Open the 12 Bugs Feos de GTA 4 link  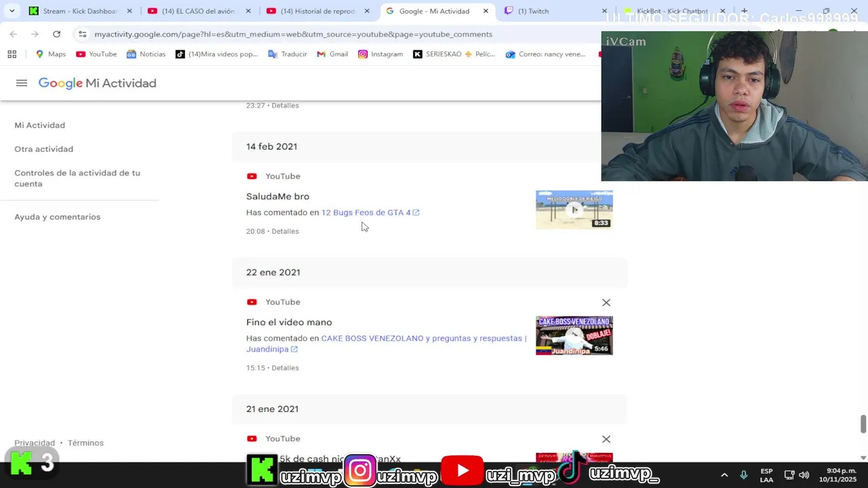pyautogui.click(x=370, y=212)
